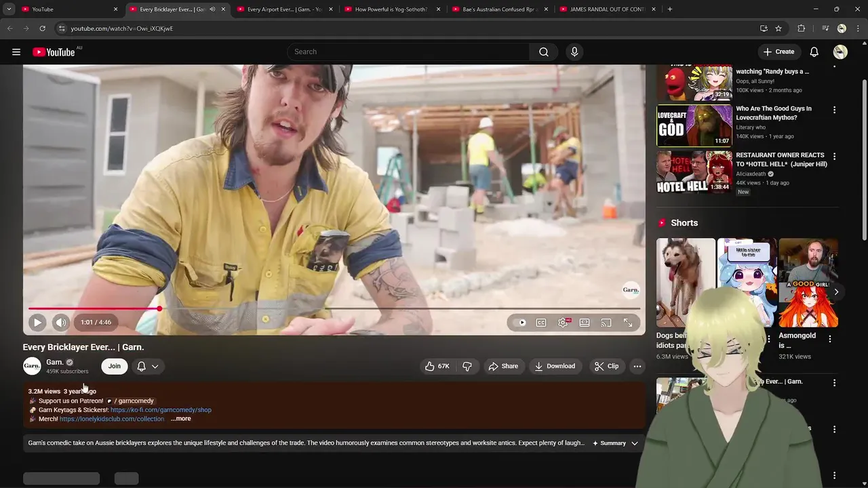The image size is (868, 488).
Task: Join the Garn. channel membership
Action: 114,366
